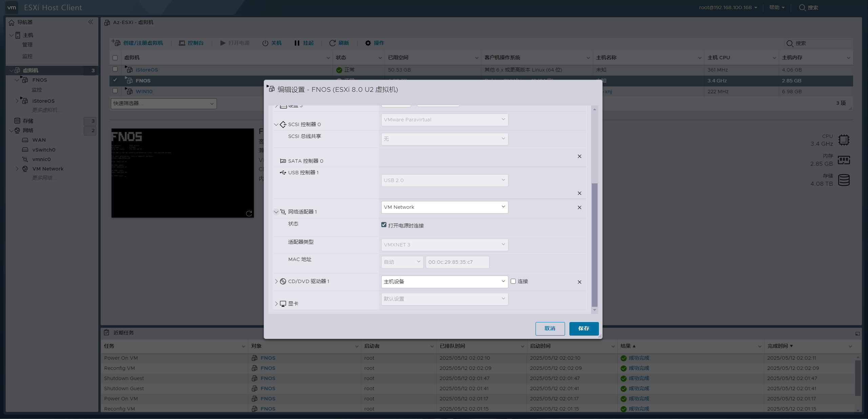Collapse the SCSI 控制器 0 section
868x419 pixels.
(276, 124)
